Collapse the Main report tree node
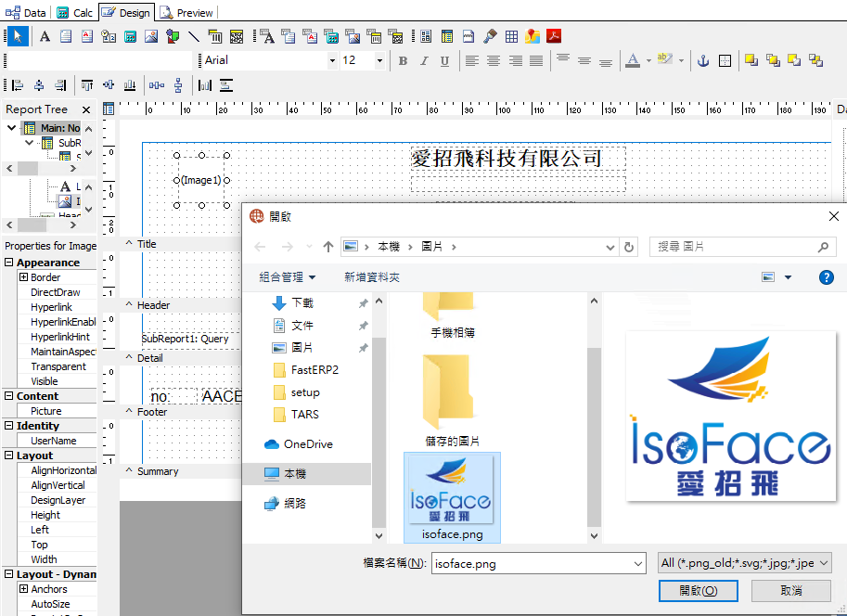847x616 pixels. click(11, 127)
